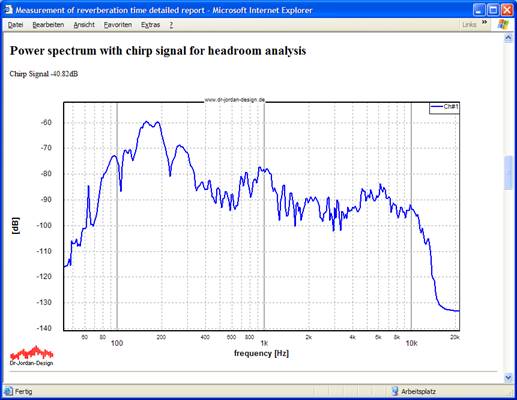Click the Arbeitsplatz zone icon in status bar
The width and height of the screenshot is (517, 400).
pyautogui.click(x=395, y=391)
